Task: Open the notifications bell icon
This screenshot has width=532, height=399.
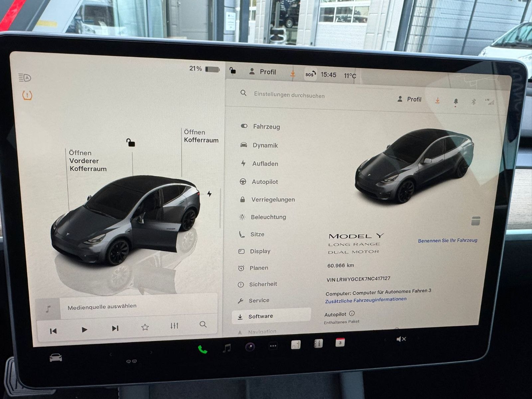Action: coord(456,101)
